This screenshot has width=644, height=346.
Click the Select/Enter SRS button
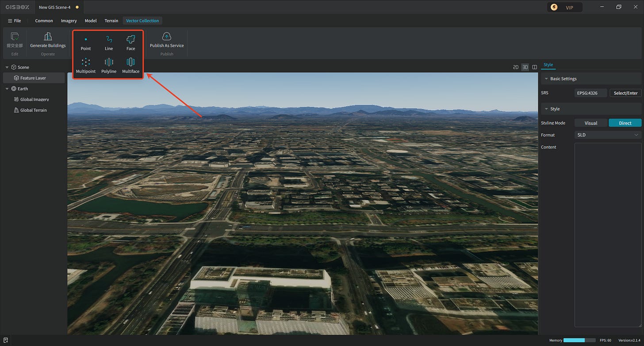(x=625, y=93)
